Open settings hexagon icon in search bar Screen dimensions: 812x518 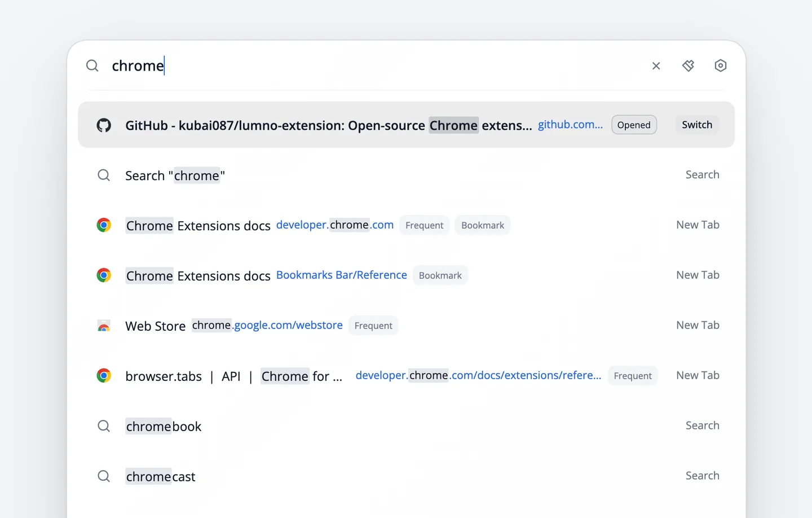click(x=720, y=66)
